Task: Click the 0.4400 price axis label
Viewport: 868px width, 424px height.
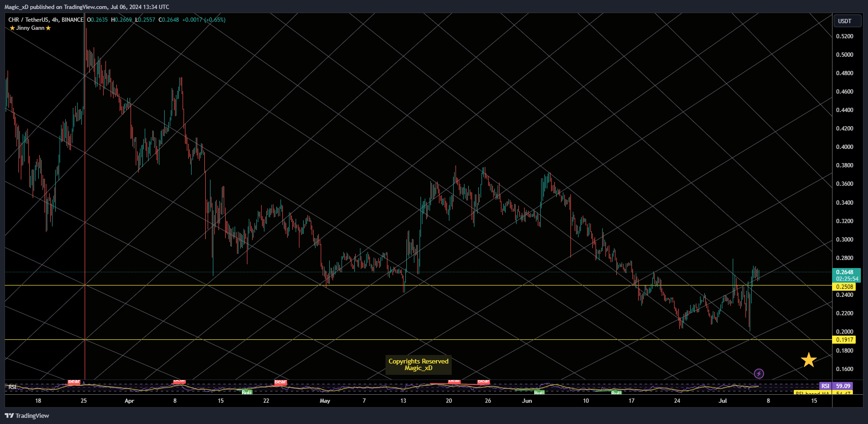Action: point(844,110)
